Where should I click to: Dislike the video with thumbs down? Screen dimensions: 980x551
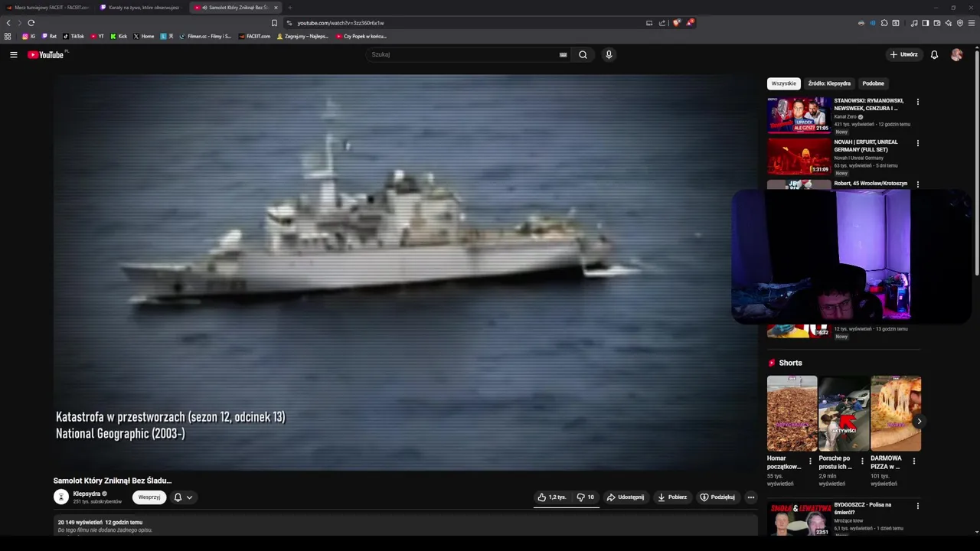(x=586, y=497)
